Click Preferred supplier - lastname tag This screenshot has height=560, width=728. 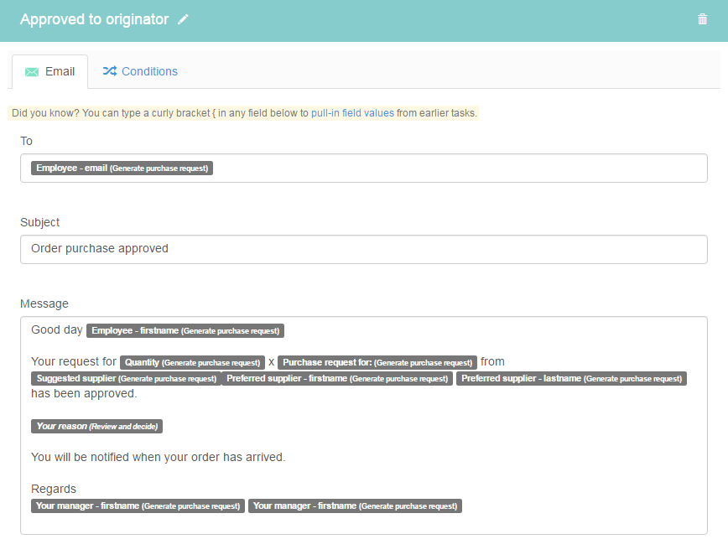[571, 379]
